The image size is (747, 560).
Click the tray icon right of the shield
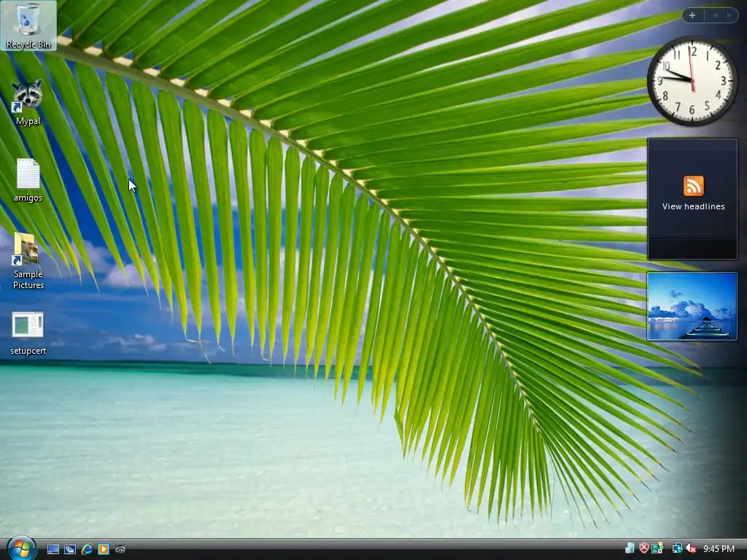pyautogui.click(x=657, y=548)
